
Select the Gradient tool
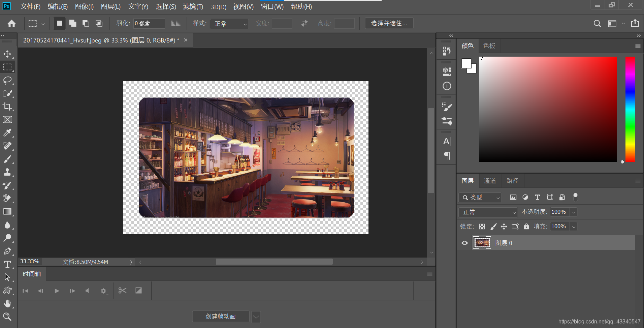pyautogui.click(x=7, y=212)
